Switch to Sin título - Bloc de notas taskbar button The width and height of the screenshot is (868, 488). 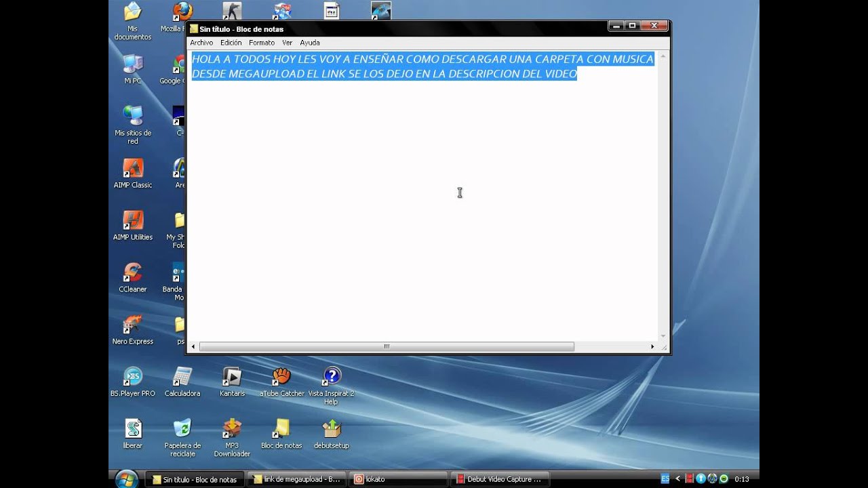pyautogui.click(x=195, y=479)
